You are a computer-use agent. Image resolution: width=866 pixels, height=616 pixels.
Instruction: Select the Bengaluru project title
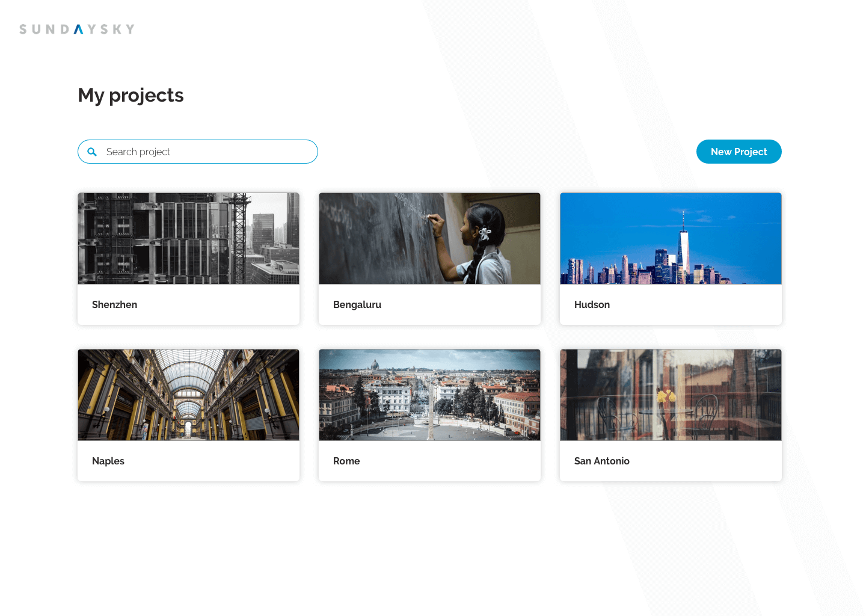click(x=357, y=304)
